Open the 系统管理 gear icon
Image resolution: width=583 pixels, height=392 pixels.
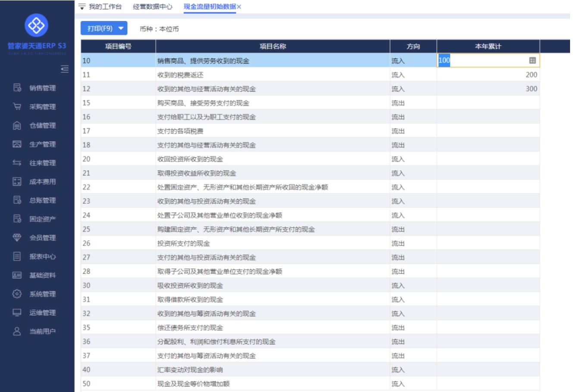point(17,294)
